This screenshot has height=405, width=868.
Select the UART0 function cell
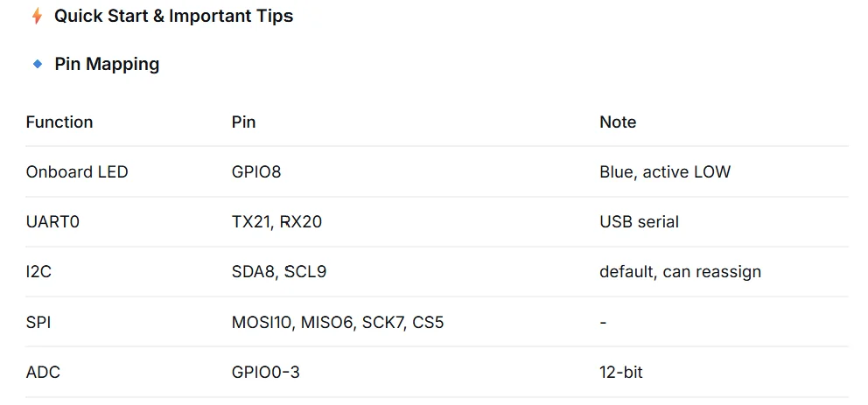tap(52, 222)
